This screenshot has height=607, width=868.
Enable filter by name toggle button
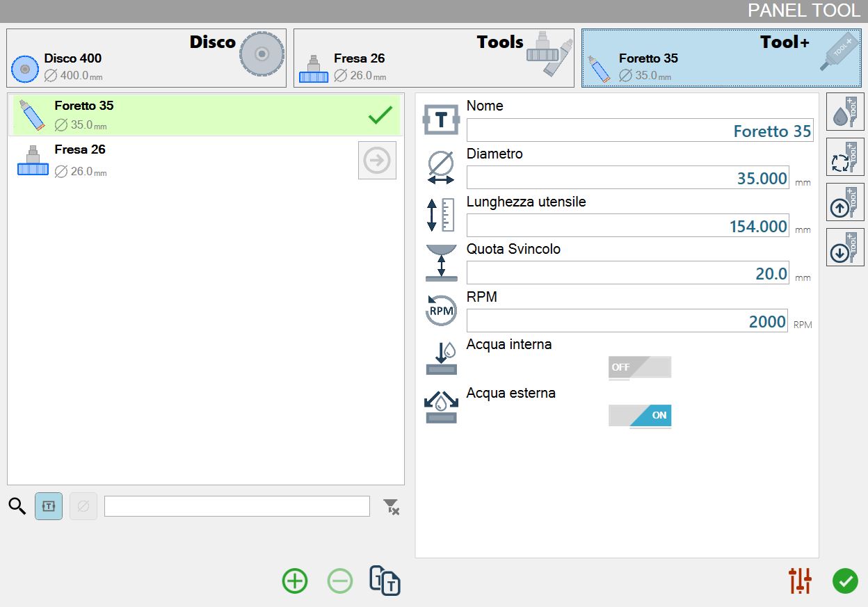tap(49, 506)
